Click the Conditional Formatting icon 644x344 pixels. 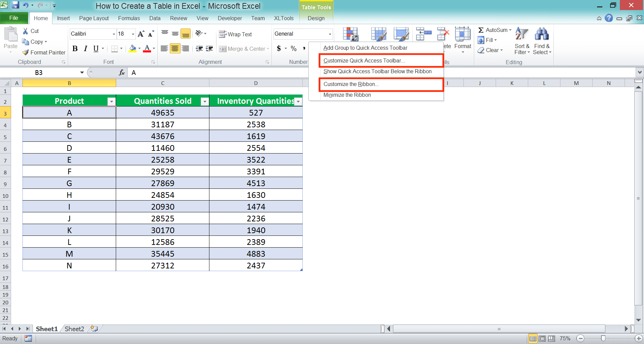[x=350, y=34]
